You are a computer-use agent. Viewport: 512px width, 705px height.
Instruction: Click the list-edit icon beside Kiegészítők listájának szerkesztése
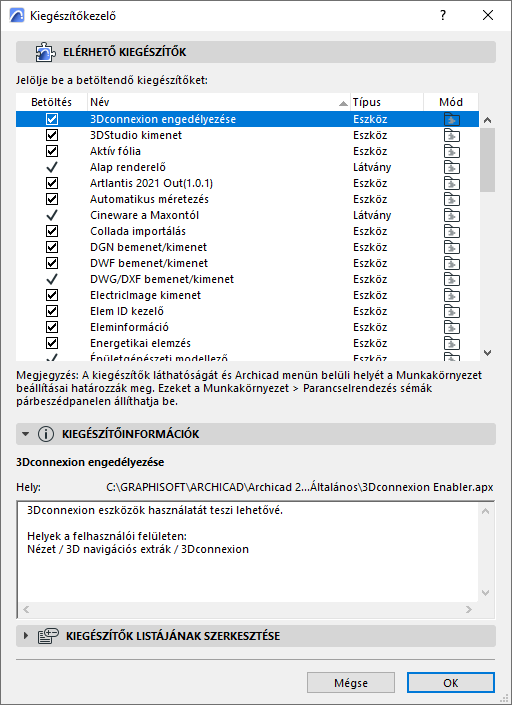point(48,636)
